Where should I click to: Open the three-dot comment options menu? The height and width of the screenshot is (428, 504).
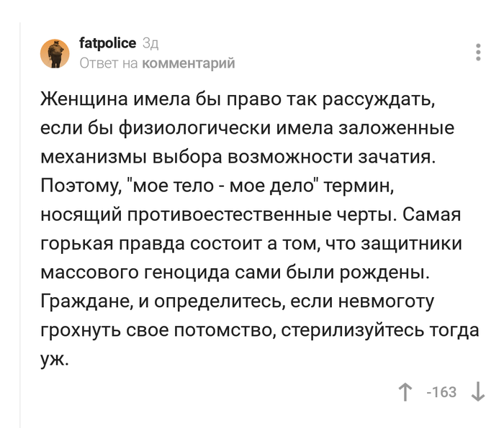(478, 53)
